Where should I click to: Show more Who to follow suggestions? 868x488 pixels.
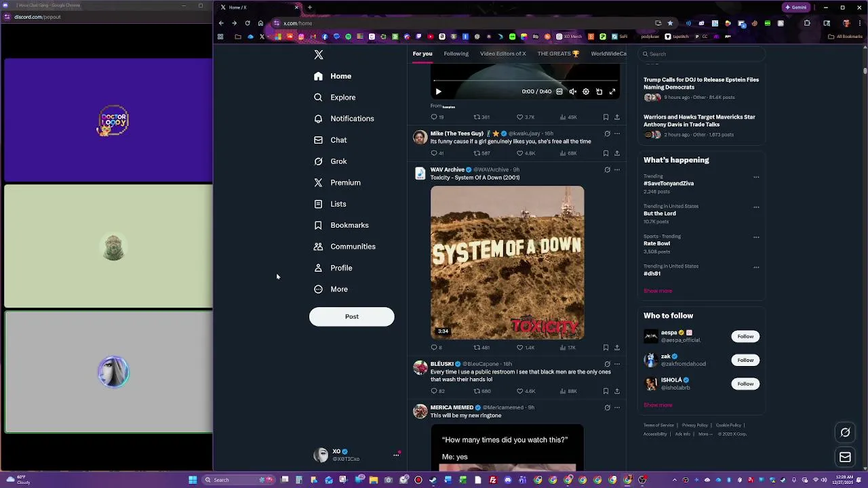658,405
